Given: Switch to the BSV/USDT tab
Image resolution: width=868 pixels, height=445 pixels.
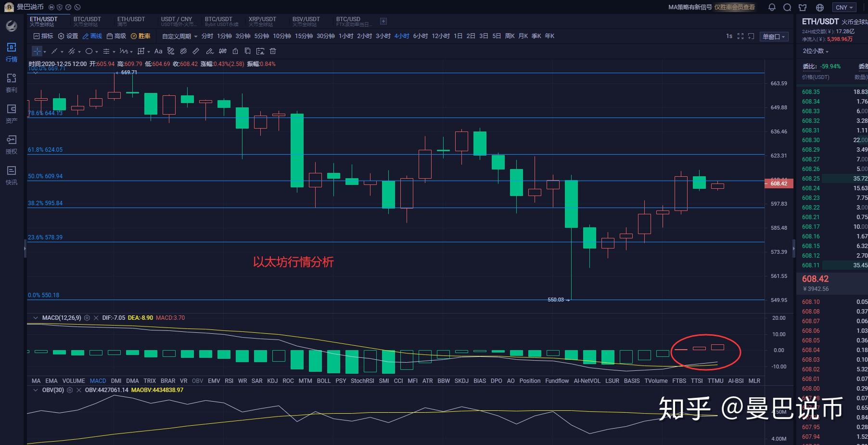Looking at the screenshot, I should coord(306,21).
